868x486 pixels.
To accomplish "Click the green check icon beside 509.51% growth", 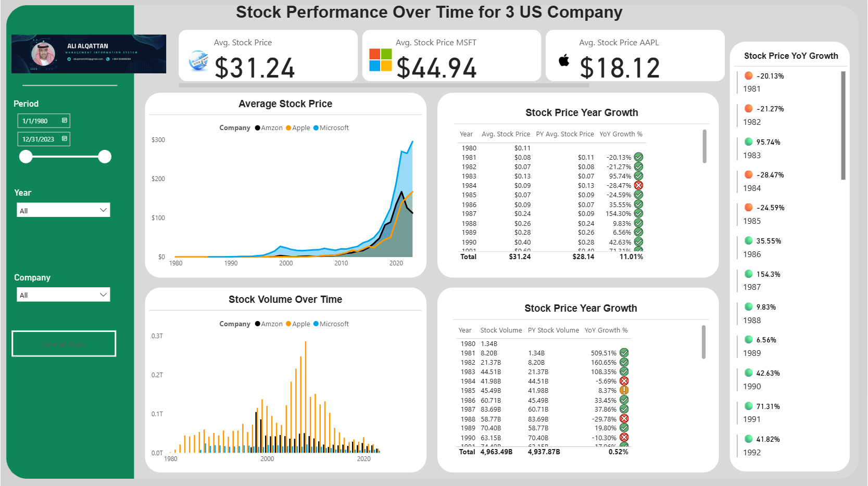I will (x=624, y=353).
